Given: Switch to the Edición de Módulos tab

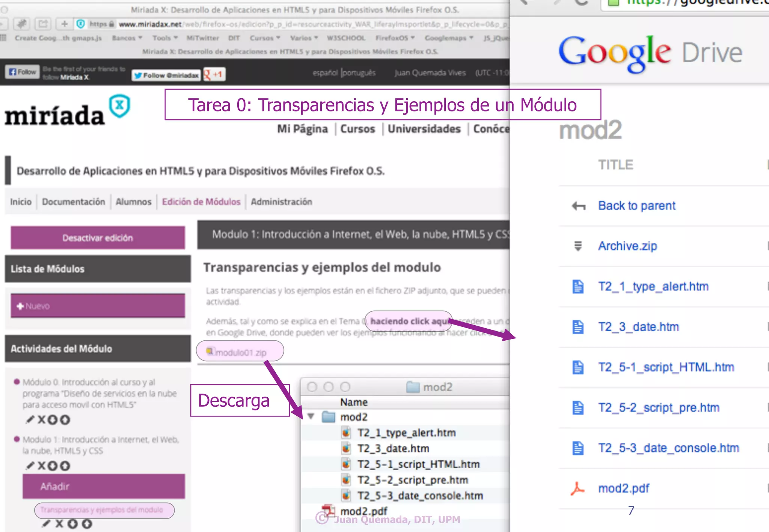Looking at the screenshot, I should [201, 202].
